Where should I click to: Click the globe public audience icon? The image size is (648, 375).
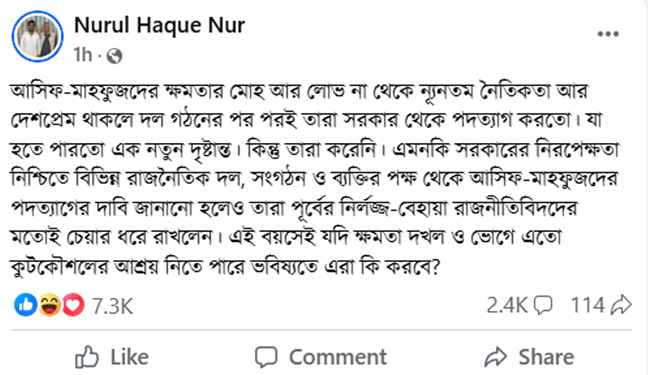click(114, 56)
